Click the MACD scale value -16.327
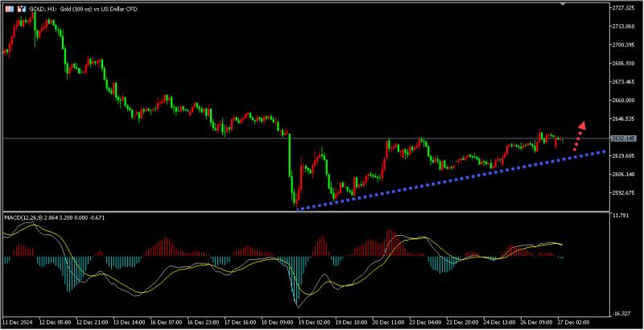644x330 pixels. click(x=622, y=314)
